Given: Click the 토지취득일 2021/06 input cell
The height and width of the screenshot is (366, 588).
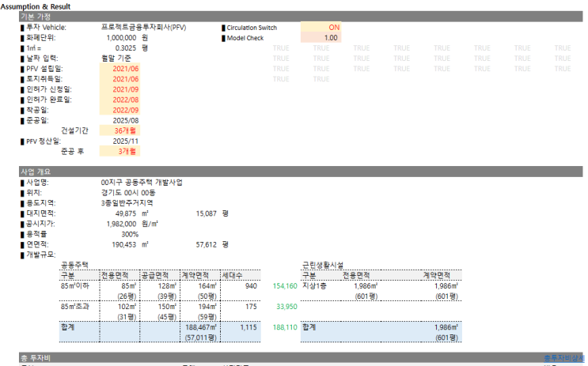Looking at the screenshot, I should [x=119, y=79].
